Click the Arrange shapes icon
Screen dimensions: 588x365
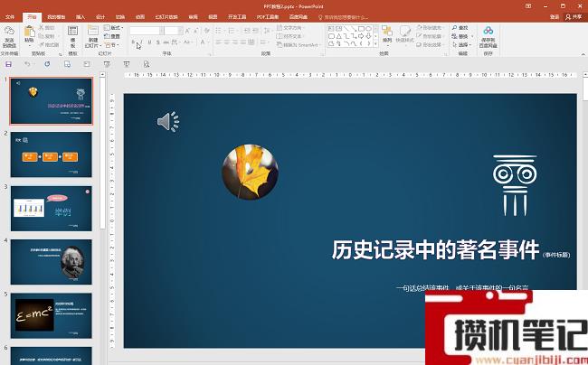pyautogui.click(x=387, y=31)
